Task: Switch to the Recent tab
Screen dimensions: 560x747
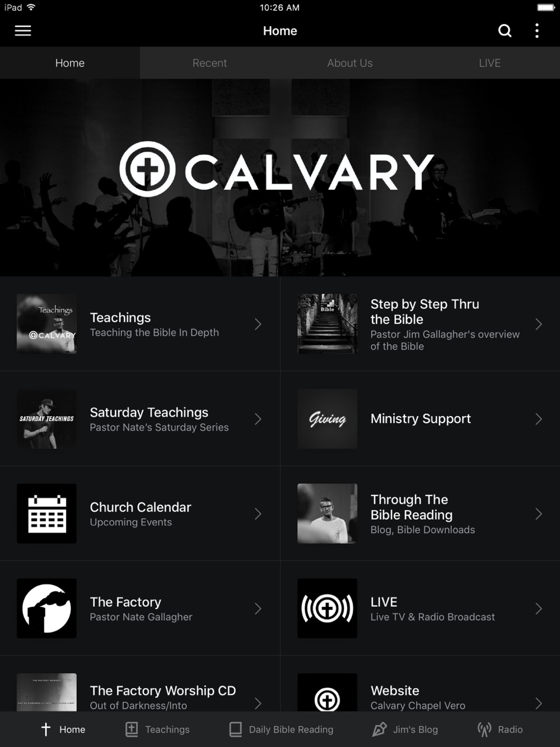Action: pos(210,63)
